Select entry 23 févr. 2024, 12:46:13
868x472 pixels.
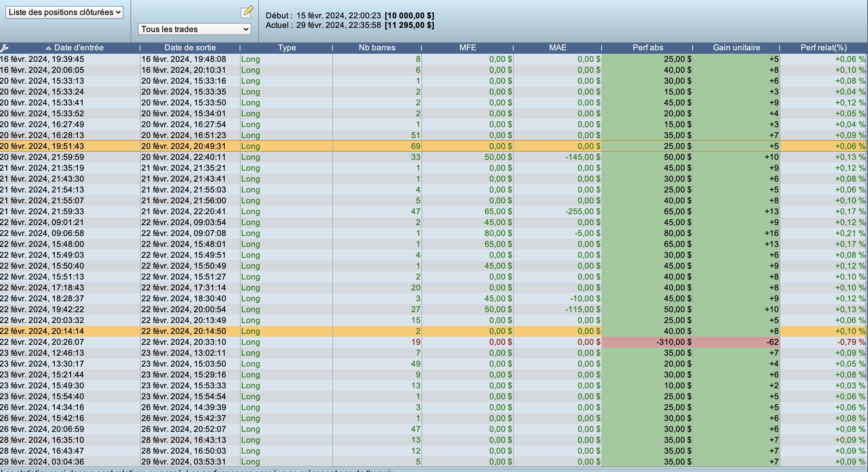point(42,353)
